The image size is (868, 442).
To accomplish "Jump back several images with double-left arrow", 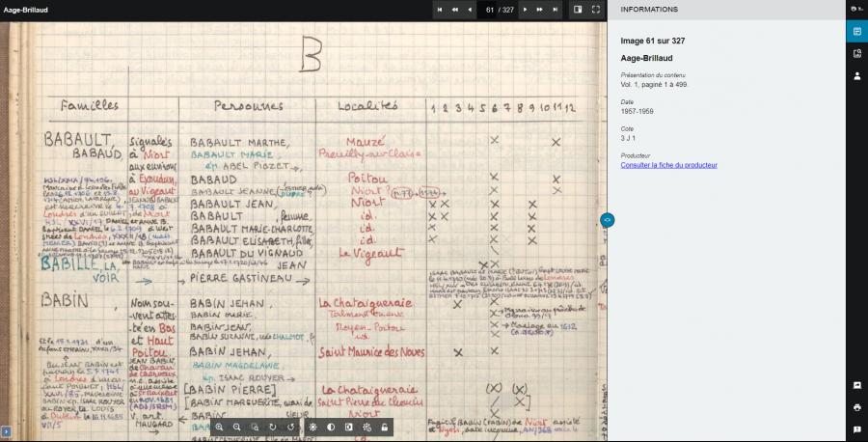I will (455, 10).
